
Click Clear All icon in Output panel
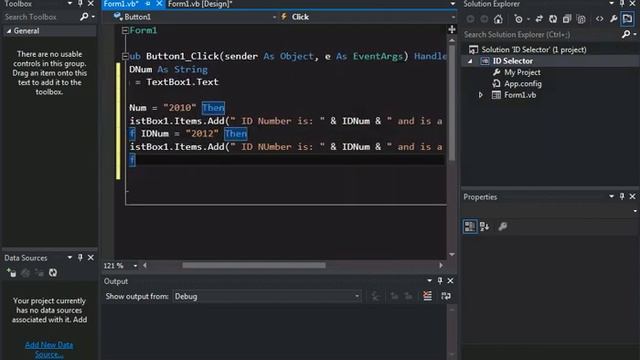427,296
